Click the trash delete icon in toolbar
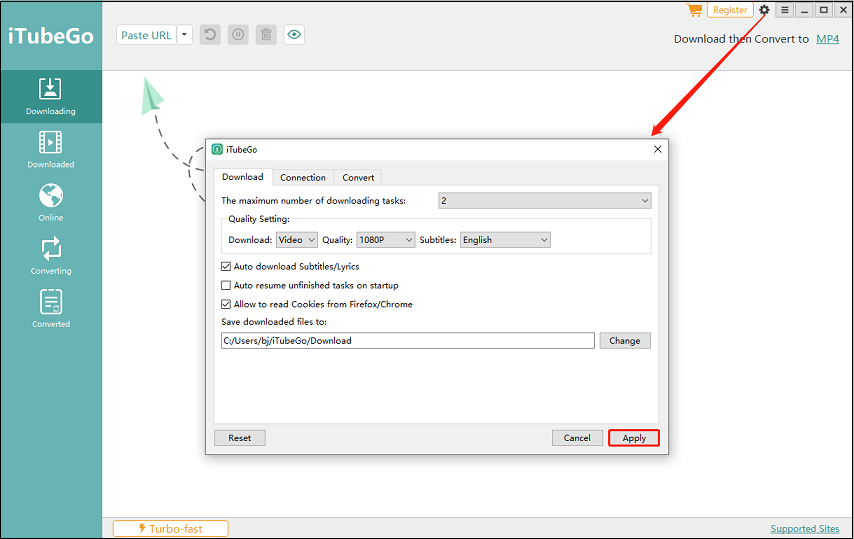 point(266,35)
